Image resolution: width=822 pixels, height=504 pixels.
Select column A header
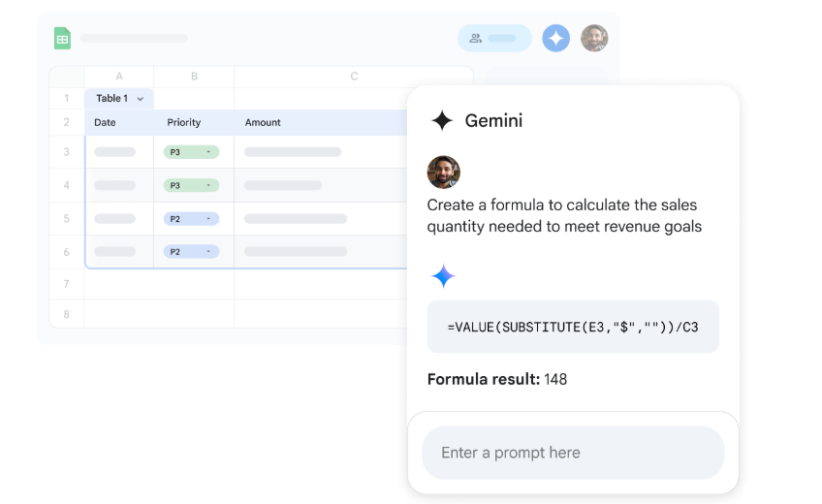(x=119, y=77)
